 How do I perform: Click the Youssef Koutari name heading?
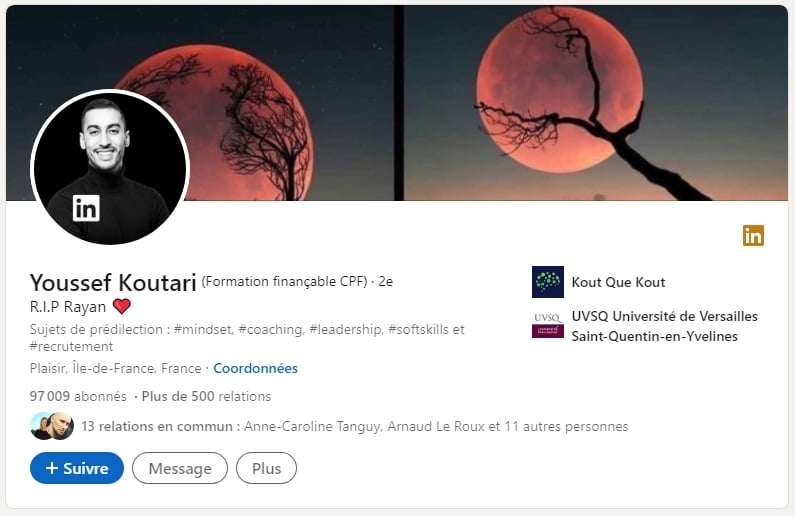click(113, 282)
